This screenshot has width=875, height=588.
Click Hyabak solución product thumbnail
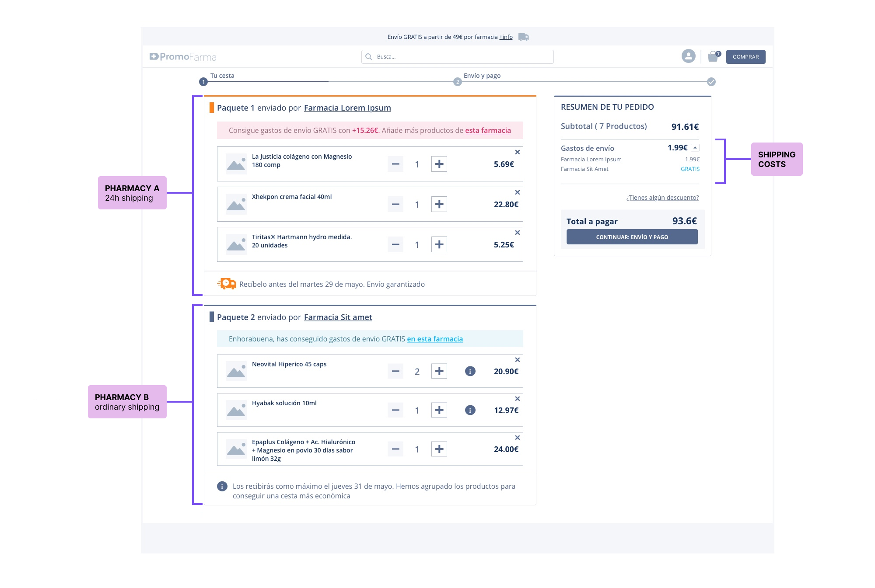click(236, 410)
